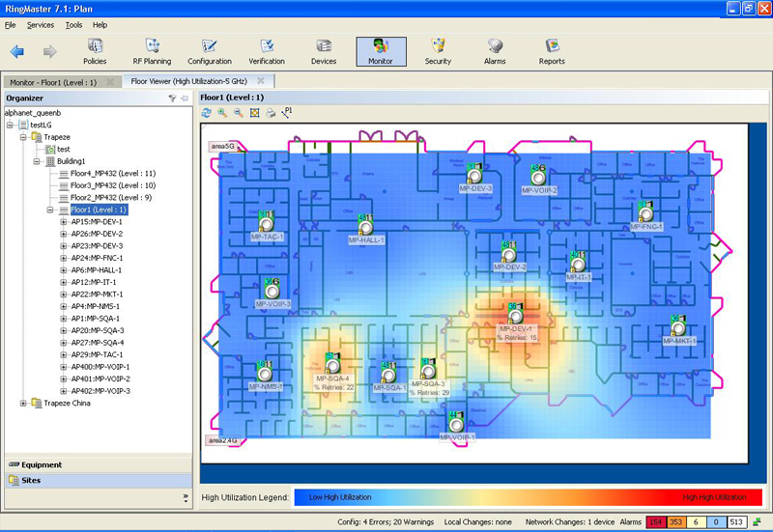Collapse the Building1 tree node
The image size is (773, 532).
point(37,161)
